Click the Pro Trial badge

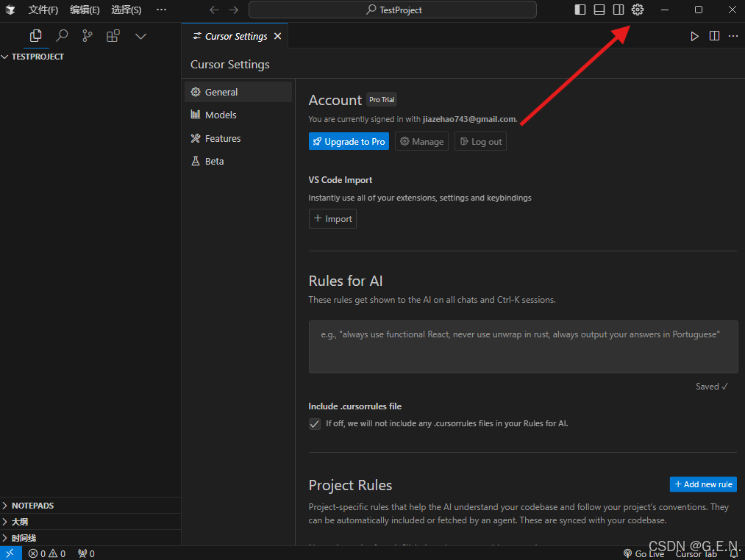[382, 100]
